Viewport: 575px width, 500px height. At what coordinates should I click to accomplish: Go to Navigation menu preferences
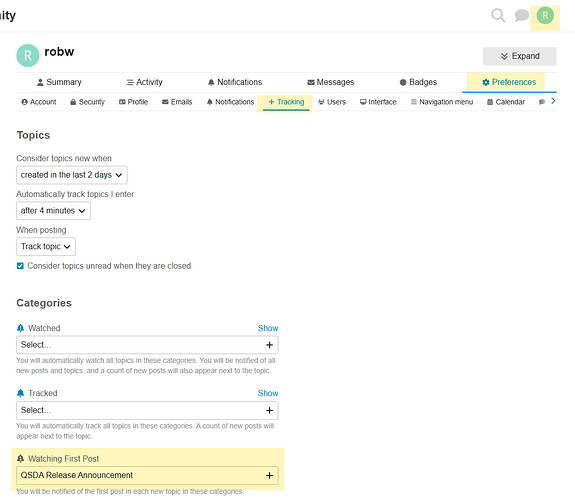pos(442,102)
